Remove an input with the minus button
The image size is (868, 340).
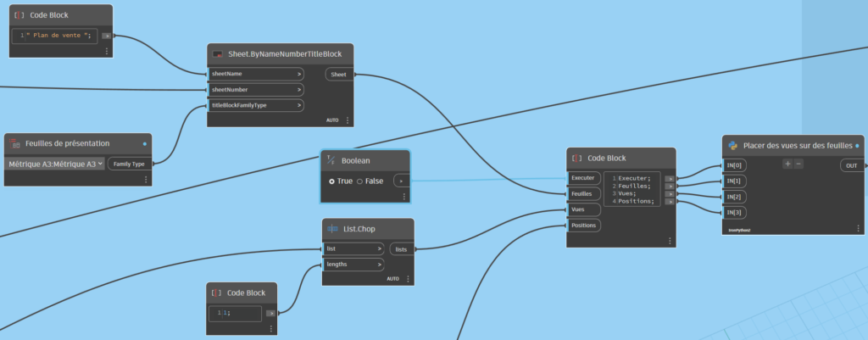(798, 164)
